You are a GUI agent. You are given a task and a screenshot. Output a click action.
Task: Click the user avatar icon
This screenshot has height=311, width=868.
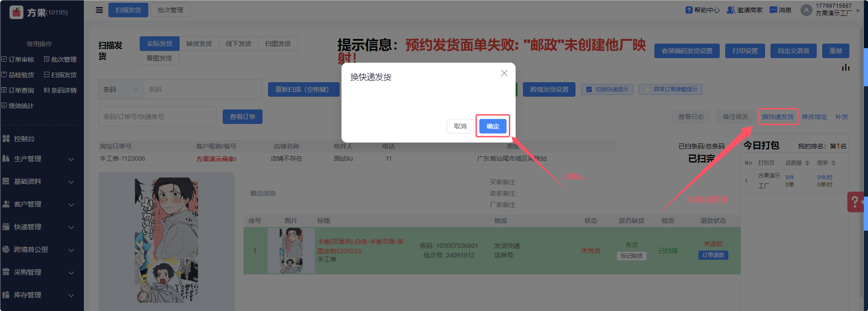pyautogui.click(x=806, y=10)
